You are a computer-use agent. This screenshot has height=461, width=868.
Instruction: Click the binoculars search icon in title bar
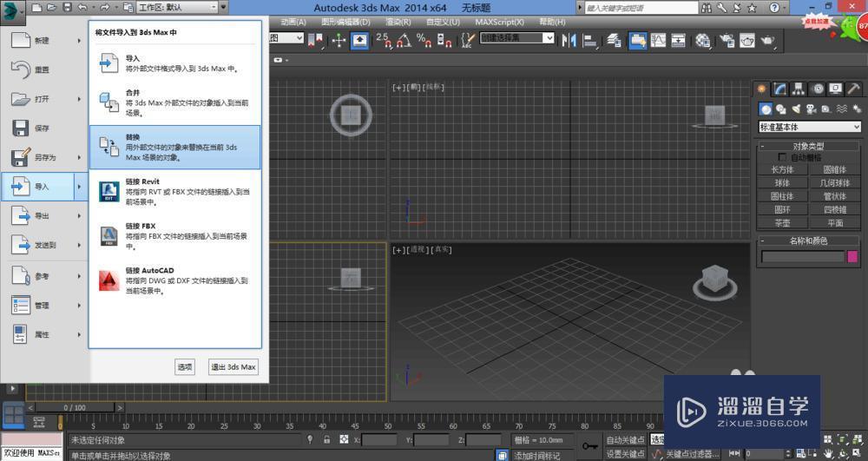point(707,8)
